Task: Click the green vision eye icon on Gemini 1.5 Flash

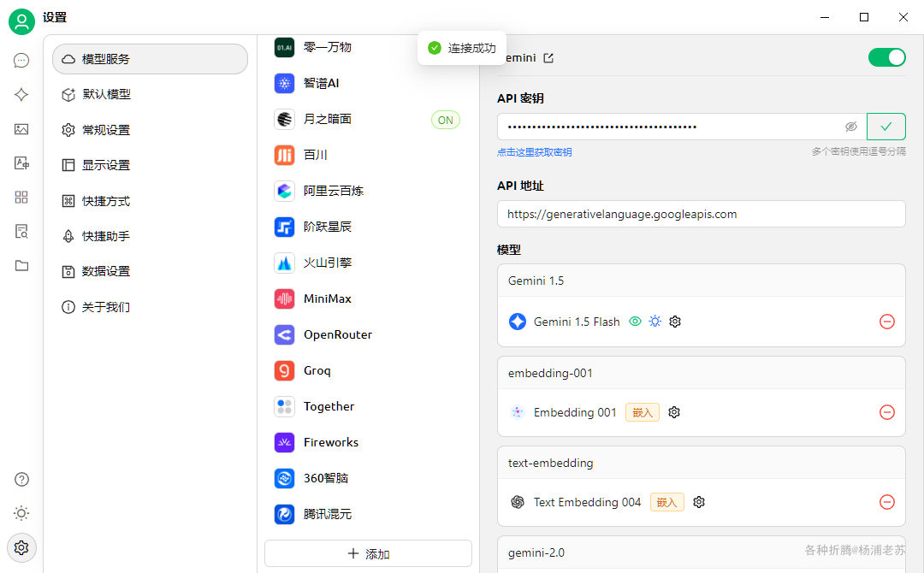Action: point(635,322)
